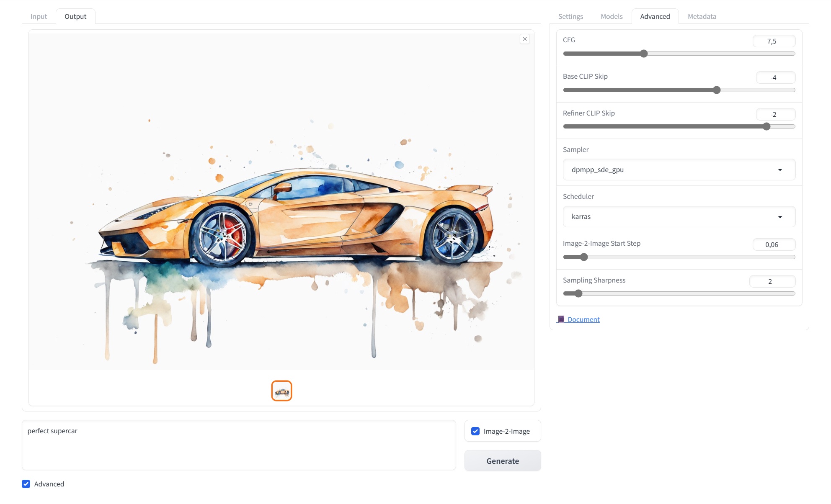The width and height of the screenshot is (831, 504).
Task: Click the book icon beside Document
Action: tap(561, 319)
